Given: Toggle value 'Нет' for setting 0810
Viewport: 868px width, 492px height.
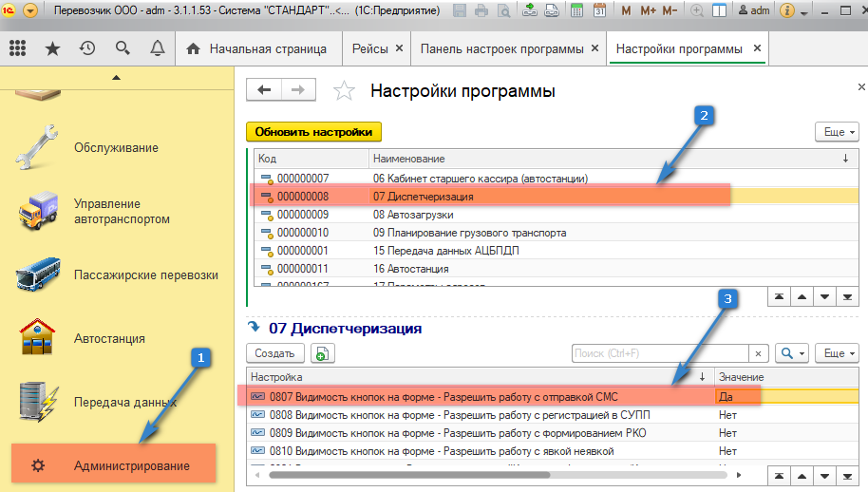Looking at the screenshot, I should tap(741, 451).
